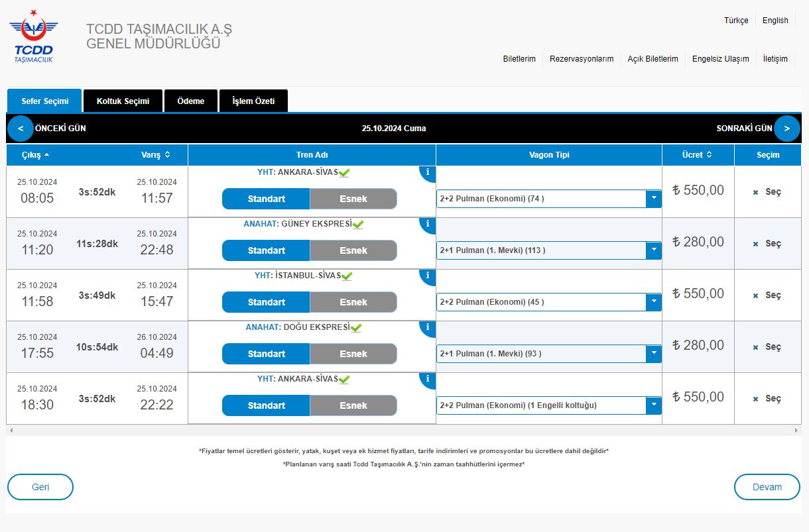Choose Standart fare for Doğu Ekspresi
This screenshot has height=532, width=809.
click(266, 354)
